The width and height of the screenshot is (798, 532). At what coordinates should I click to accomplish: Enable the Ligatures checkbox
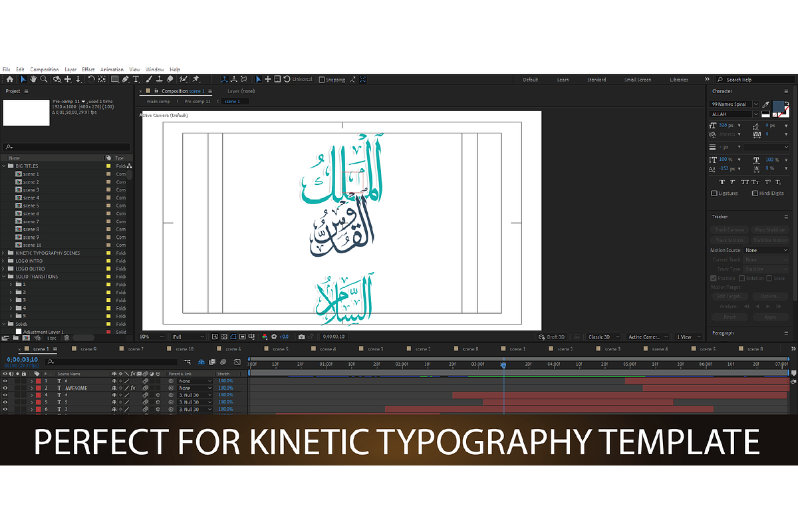pyautogui.click(x=714, y=193)
